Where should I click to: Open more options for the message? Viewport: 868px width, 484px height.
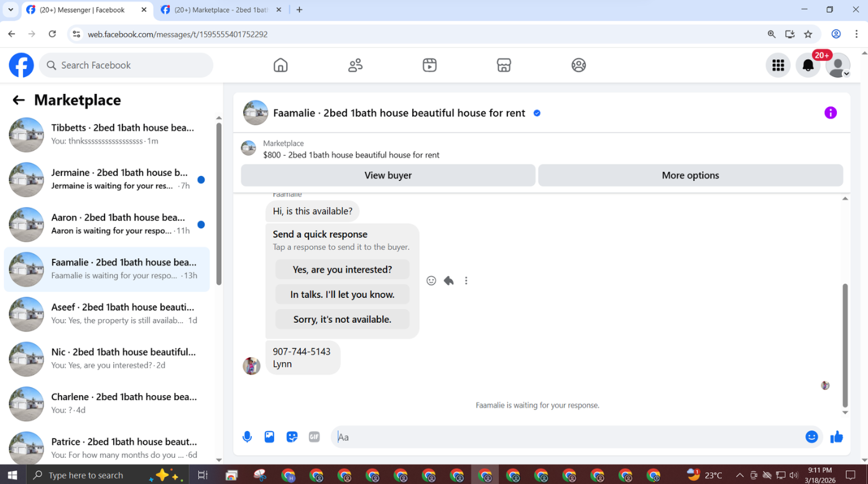click(466, 281)
